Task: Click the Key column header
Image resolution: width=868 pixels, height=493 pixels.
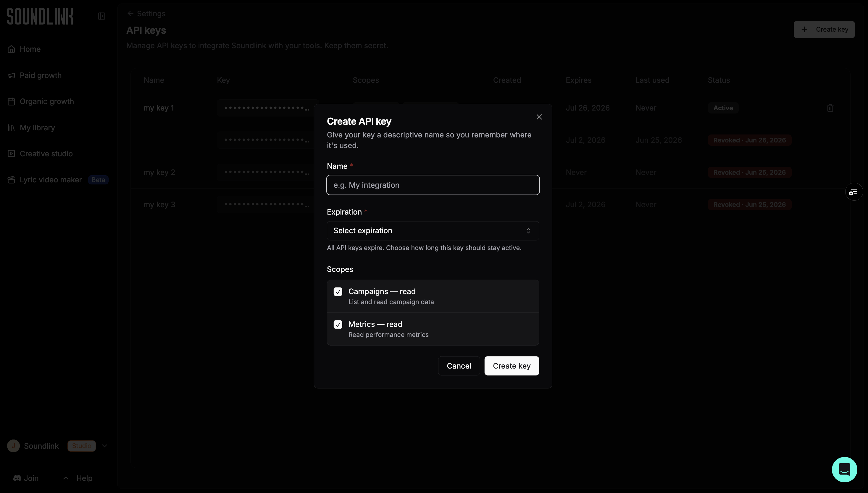Action: 223,80
